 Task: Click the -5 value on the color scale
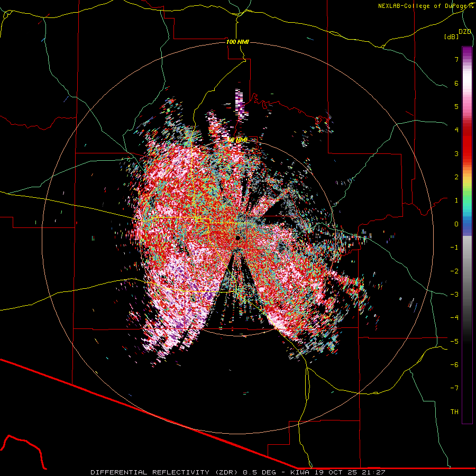tap(454, 342)
